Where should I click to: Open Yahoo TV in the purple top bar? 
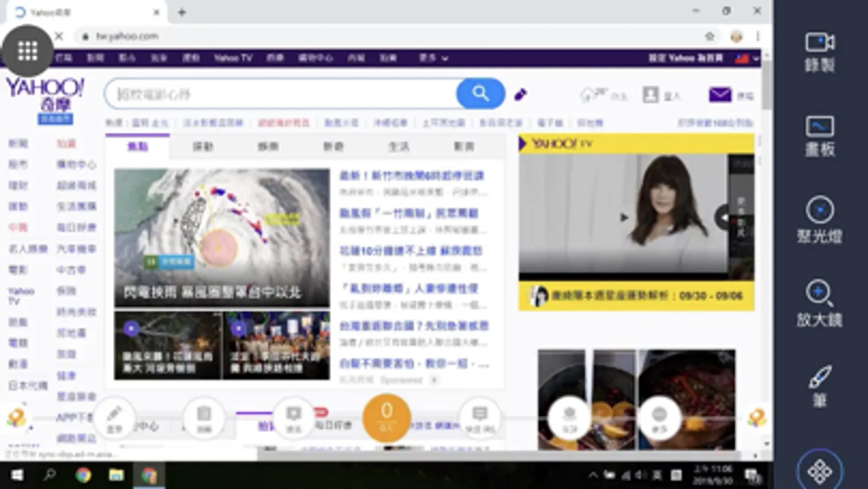233,58
